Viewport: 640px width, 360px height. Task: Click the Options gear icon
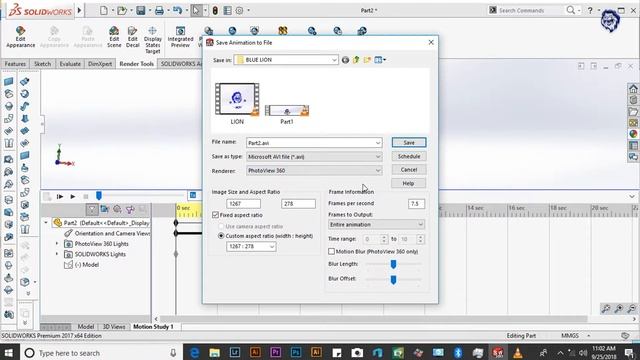pyautogui.click(x=239, y=11)
